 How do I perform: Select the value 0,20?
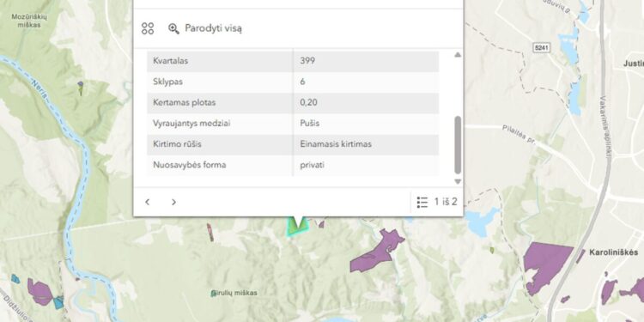(x=308, y=103)
